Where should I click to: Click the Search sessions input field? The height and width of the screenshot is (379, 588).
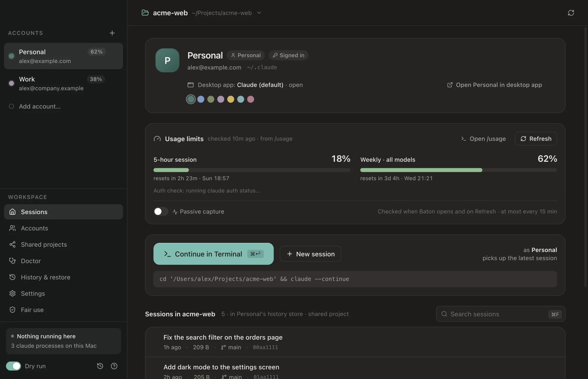[x=501, y=314]
